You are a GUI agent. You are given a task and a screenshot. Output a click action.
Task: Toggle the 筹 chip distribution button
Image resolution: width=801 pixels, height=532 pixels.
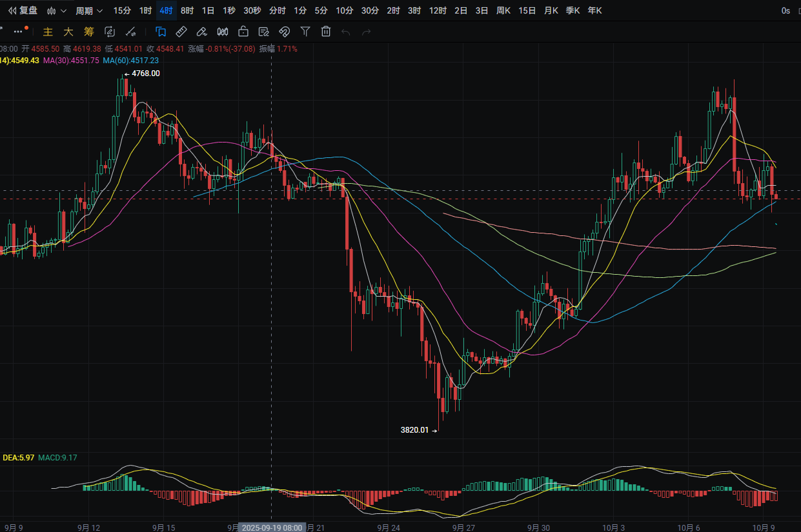(89, 32)
